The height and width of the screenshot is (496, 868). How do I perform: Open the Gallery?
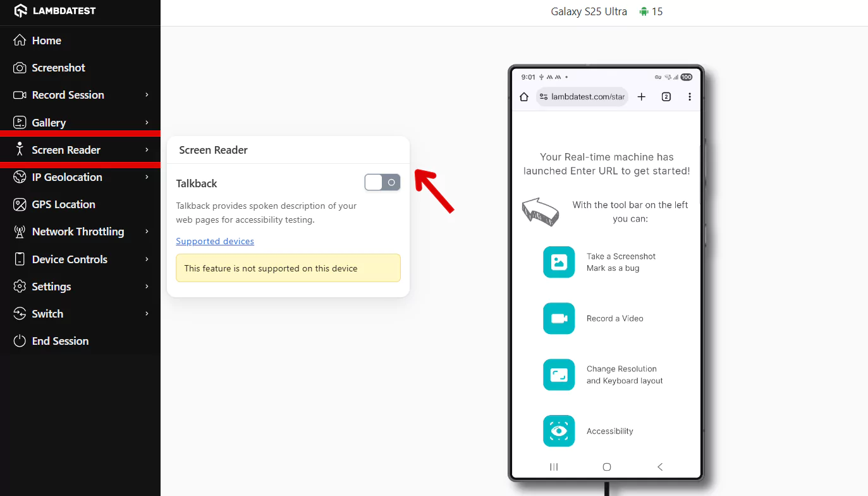[49, 122]
